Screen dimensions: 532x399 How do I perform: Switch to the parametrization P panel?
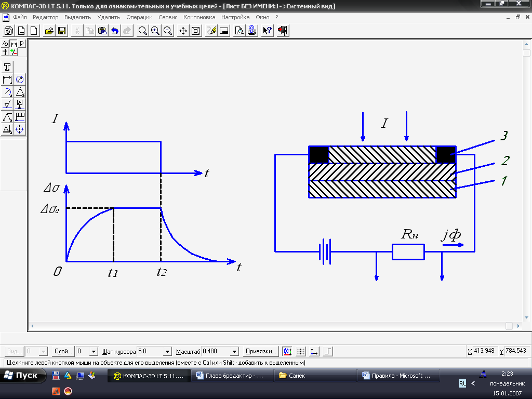pyautogui.click(x=22, y=44)
